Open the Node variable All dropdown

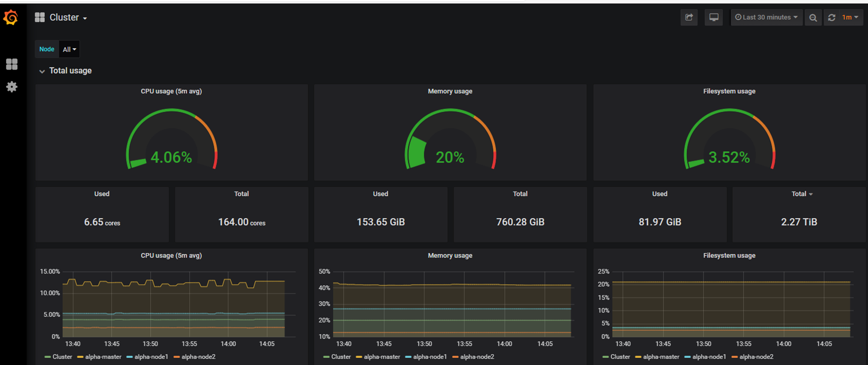click(x=69, y=49)
